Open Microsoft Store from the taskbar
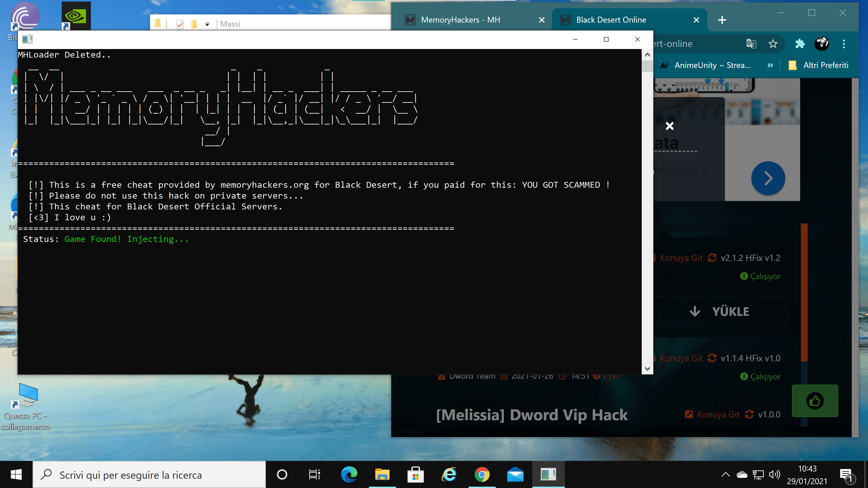The height and width of the screenshot is (488, 868). 415,474
